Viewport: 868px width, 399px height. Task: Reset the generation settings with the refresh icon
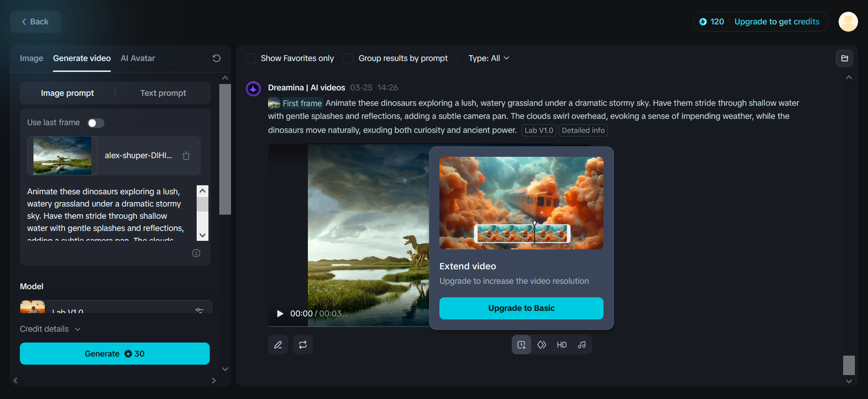(217, 58)
